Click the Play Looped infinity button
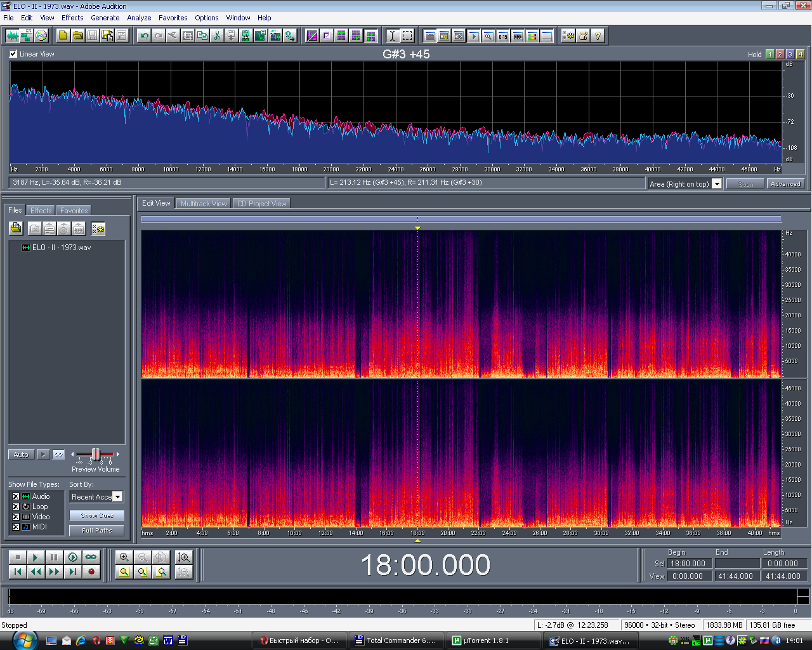The height and width of the screenshot is (650, 812). pyautogui.click(x=91, y=557)
